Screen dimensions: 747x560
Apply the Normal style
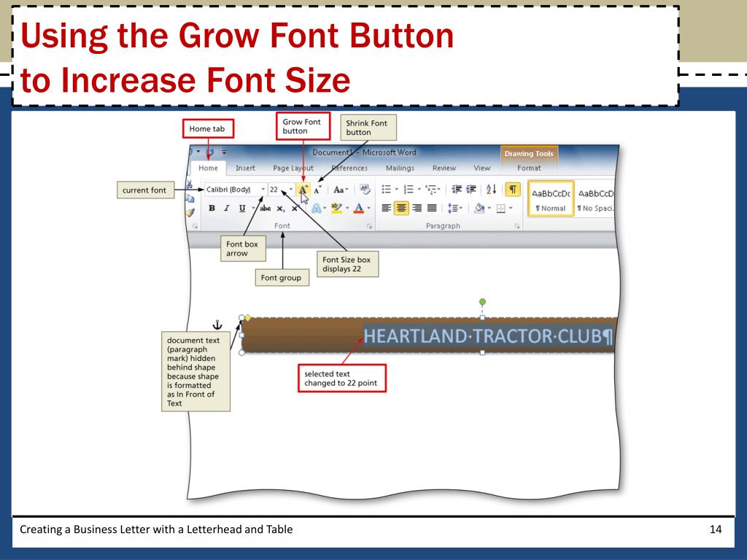pyautogui.click(x=550, y=198)
